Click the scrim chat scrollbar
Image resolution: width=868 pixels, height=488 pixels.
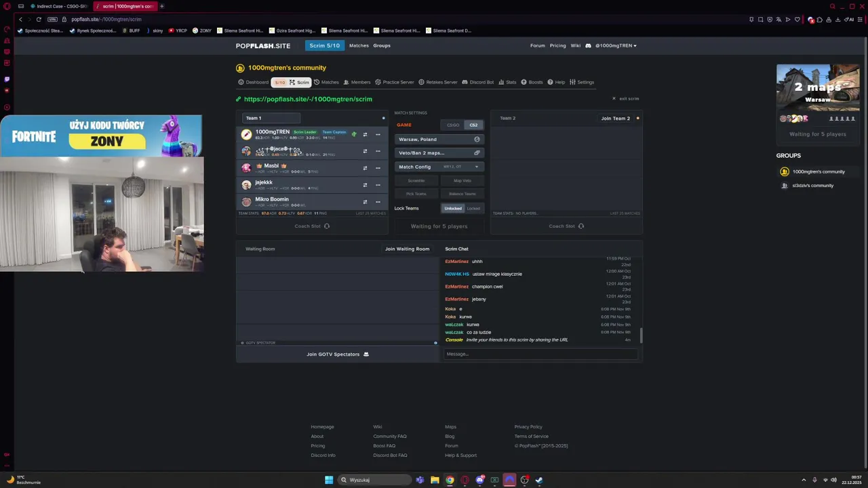(641, 335)
